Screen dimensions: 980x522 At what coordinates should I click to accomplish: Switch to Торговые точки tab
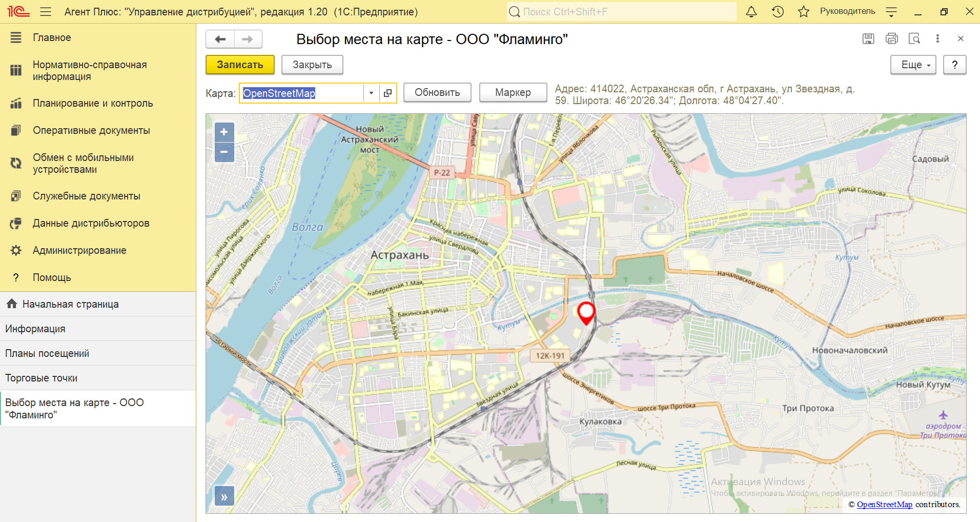pyautogui.click(x=98, y=378)
